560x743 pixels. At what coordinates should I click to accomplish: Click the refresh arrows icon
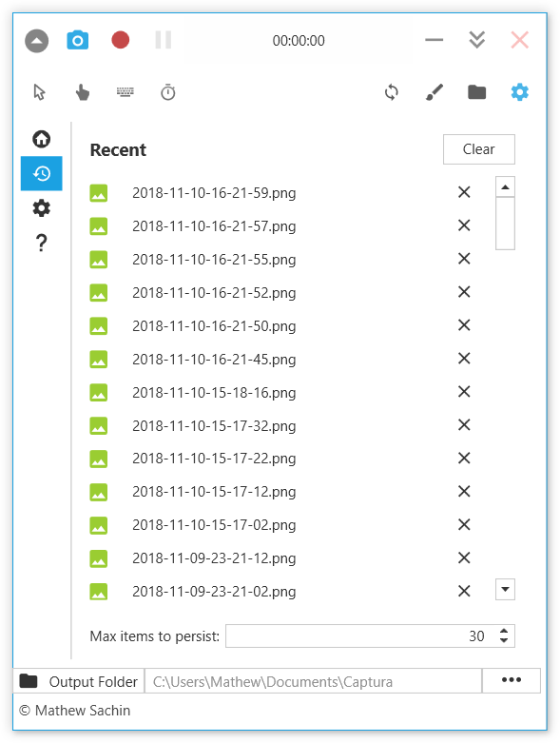pyautogui.click(x=392, y=92)
